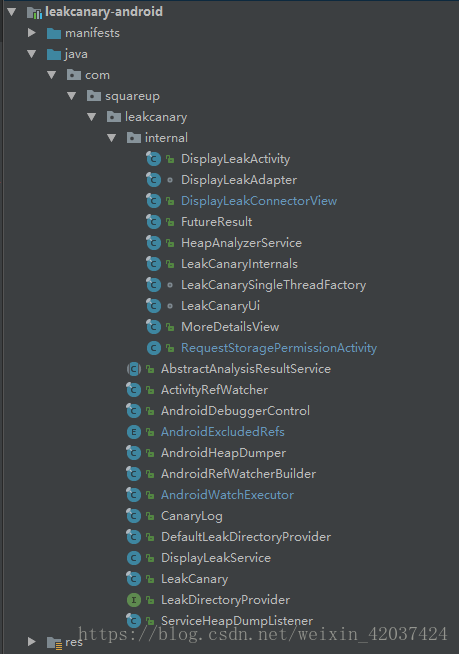
Task: Collapse the com package arrow
Action: pyautogui.click(x=52, y=75)
